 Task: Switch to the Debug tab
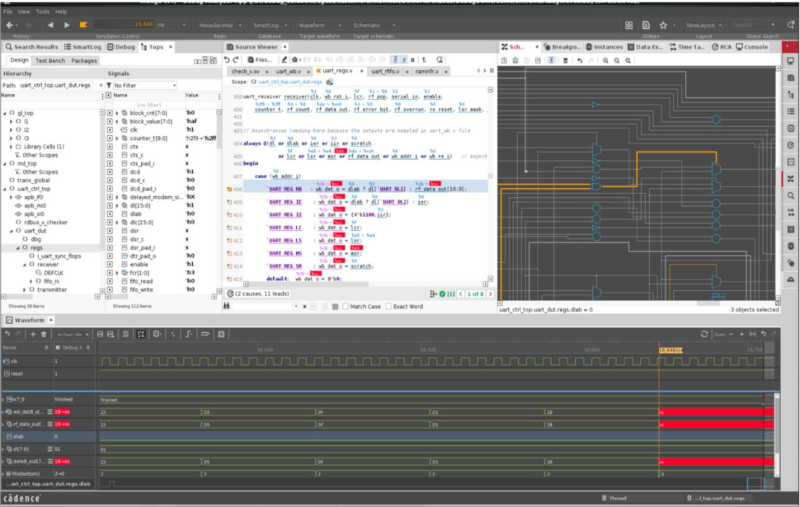pyautogui.click(x=121, y=47)
